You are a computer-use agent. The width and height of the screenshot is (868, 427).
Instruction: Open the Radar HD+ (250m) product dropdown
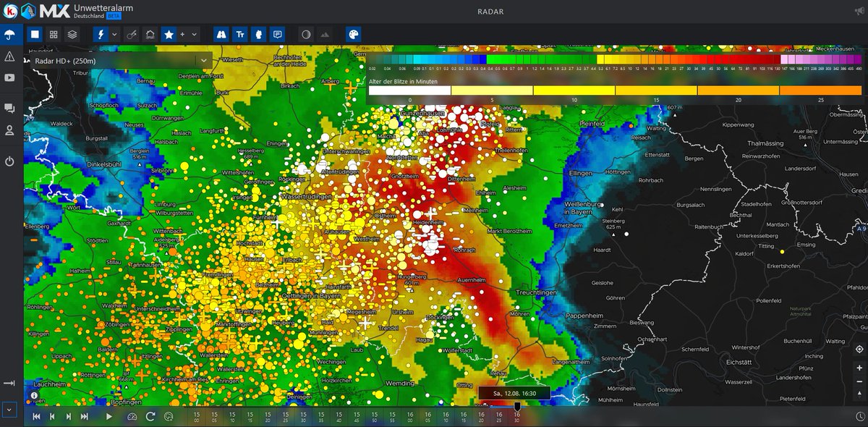coord(120,61)
